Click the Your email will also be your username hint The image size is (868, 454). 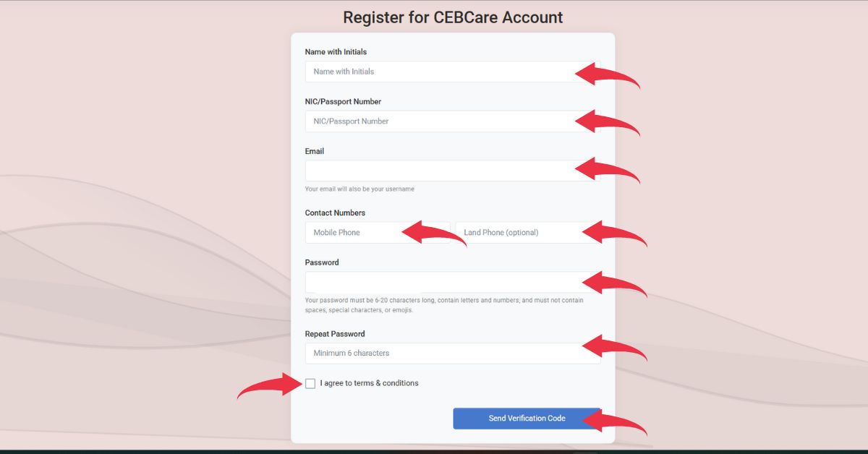359,188
